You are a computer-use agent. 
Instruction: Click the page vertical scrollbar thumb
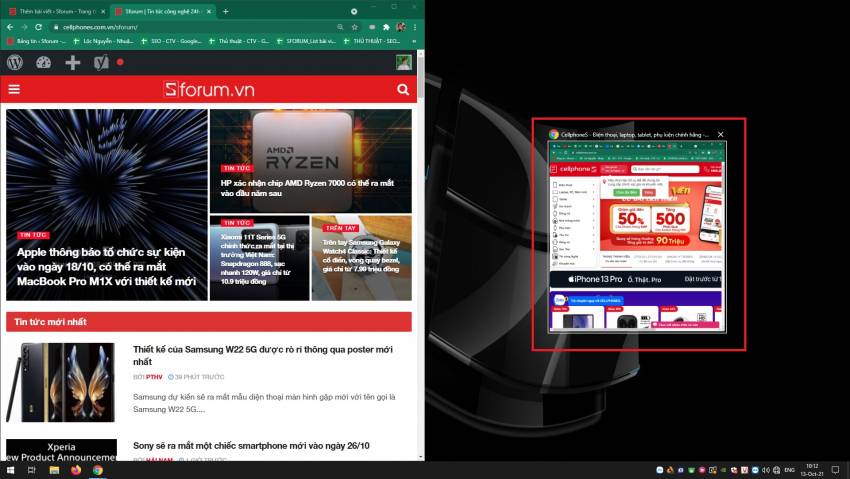tap(421, 76)
